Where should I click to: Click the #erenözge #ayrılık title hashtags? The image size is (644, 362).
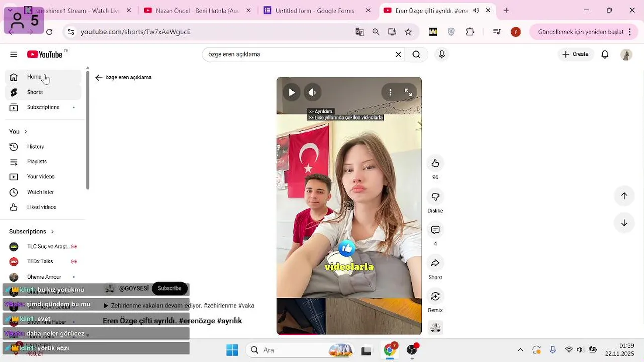[x=210, y=321]
